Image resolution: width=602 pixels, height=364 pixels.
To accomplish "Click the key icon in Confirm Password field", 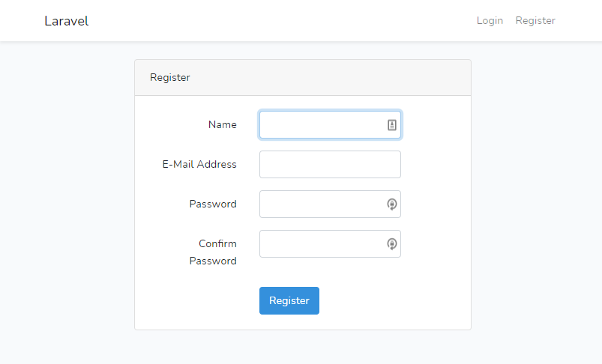I will click(391, 243).
